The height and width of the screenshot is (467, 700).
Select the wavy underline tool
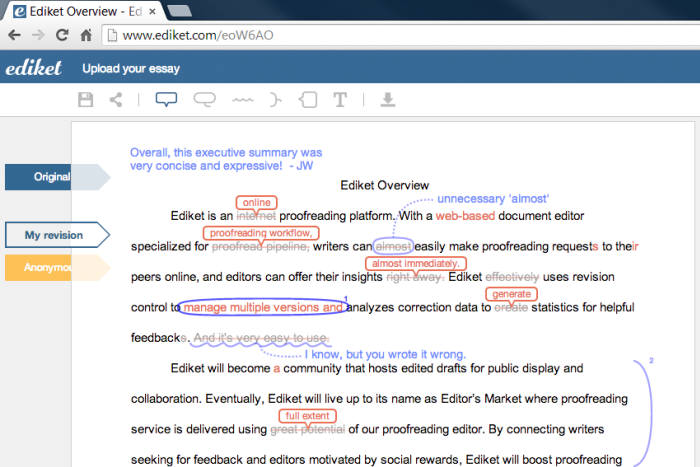click(x=242, y=100)
